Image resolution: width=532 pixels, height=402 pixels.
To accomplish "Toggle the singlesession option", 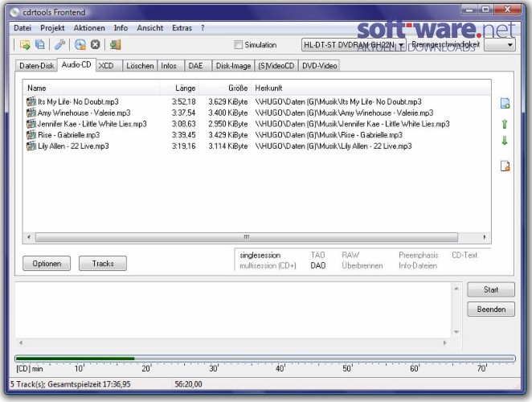I will (x=260, y=256).
